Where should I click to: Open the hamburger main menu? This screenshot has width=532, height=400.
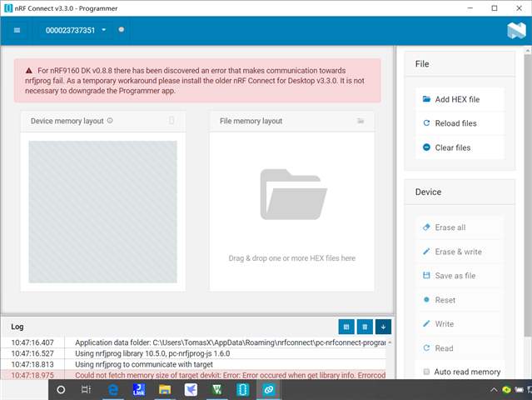point(17,30)
